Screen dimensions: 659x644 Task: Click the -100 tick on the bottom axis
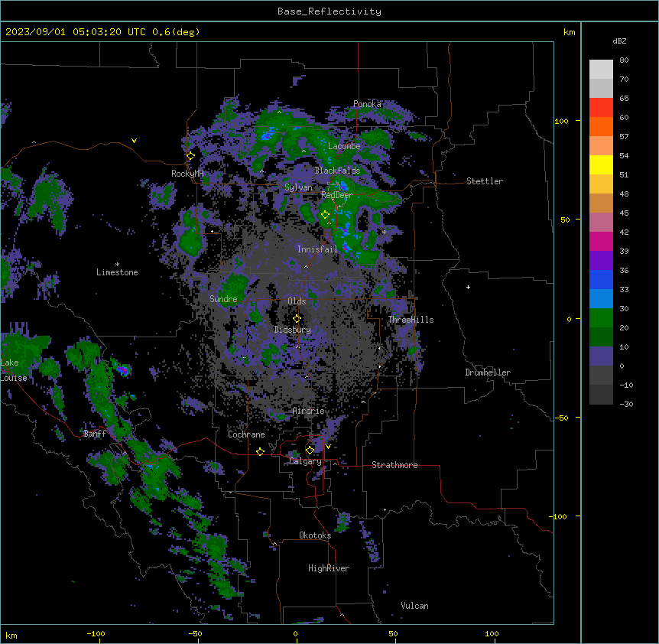[x=96, y=633]
